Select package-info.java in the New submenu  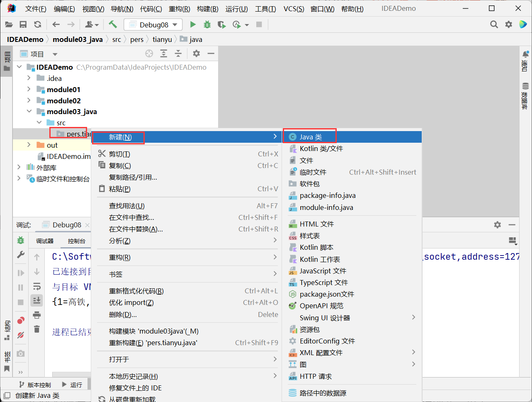pyautogui.click(x=352, y=195)
